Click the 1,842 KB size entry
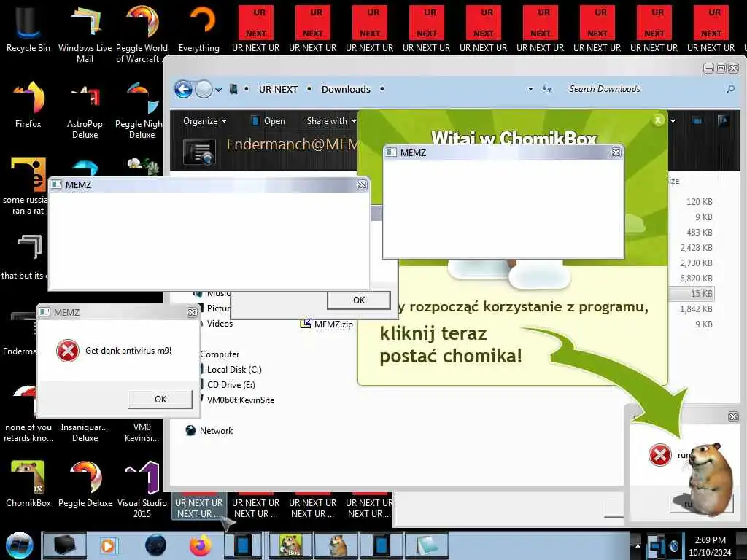This screenshot has height=560, width=747. pos(696,309)
